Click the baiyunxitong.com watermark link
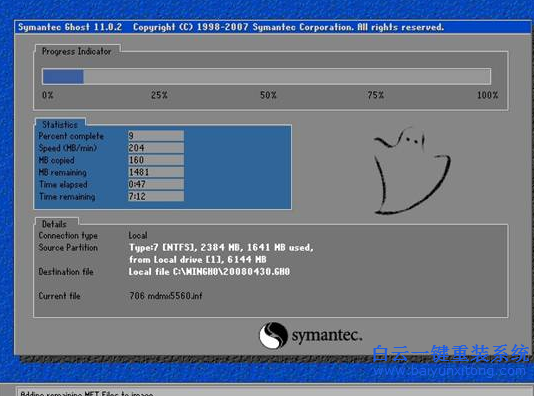This screenshot has height=396, width=534. (450, 371)
